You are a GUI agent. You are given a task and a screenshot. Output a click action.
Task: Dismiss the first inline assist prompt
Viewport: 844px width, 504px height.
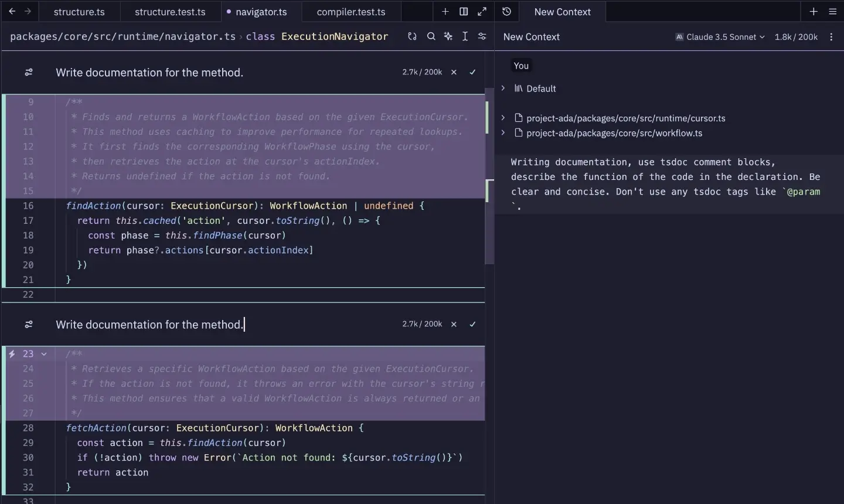tap(454, 72)
